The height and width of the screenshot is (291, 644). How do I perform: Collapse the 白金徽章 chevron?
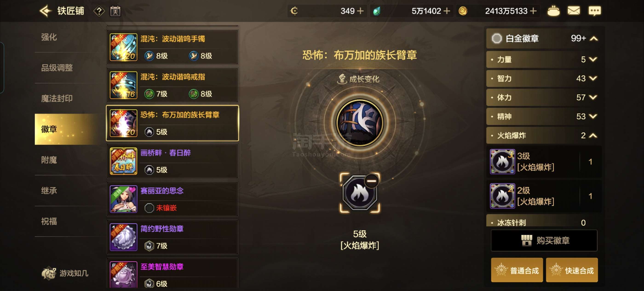click(594, 38)
